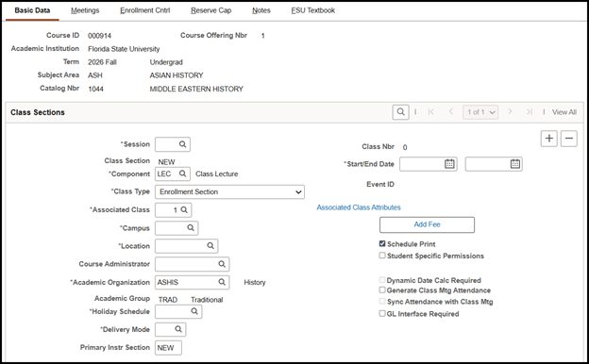Open the start date calendar picker
This screenshot has width=589, height=364.
[x=449, y=164]
